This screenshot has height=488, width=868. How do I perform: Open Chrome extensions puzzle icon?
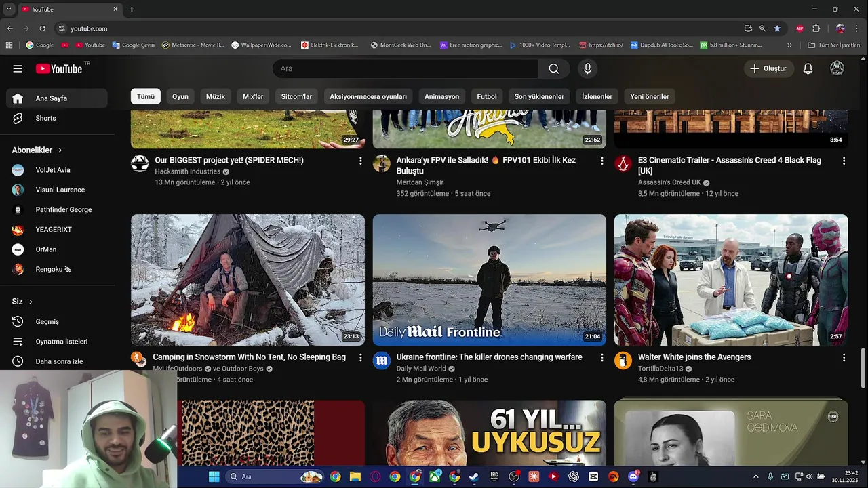click(x=816, y=28)
